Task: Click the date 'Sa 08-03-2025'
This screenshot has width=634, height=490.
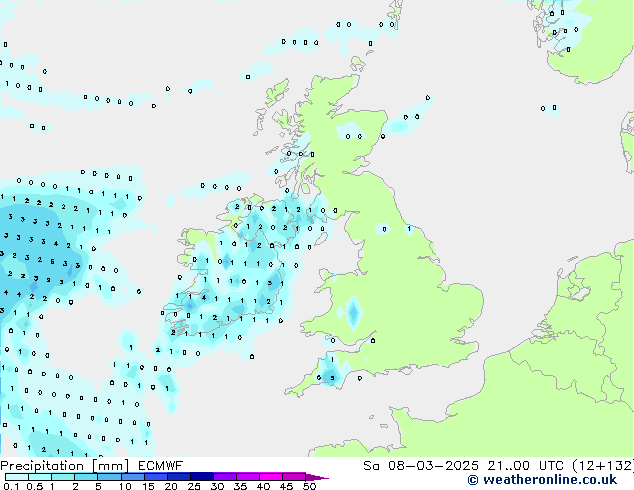Action: point(421,466)
